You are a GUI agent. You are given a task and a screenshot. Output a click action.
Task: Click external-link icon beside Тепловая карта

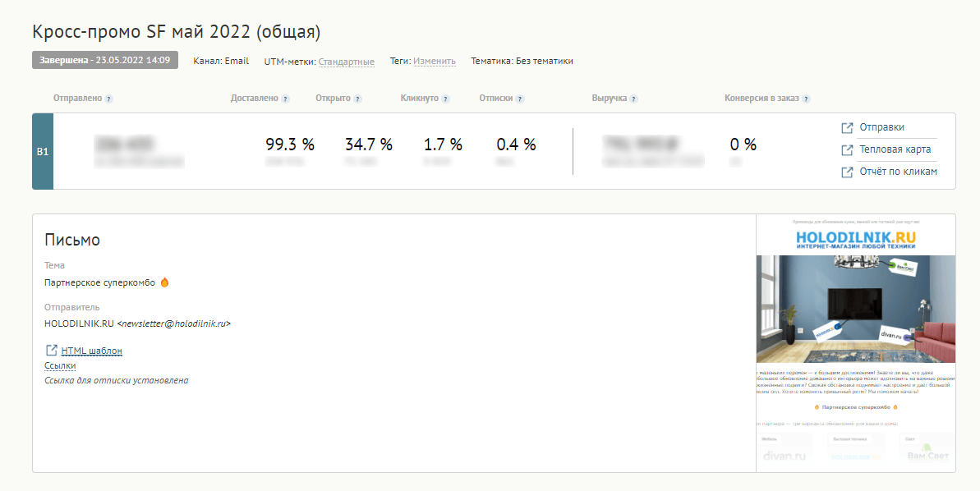(x=847, y=150)
